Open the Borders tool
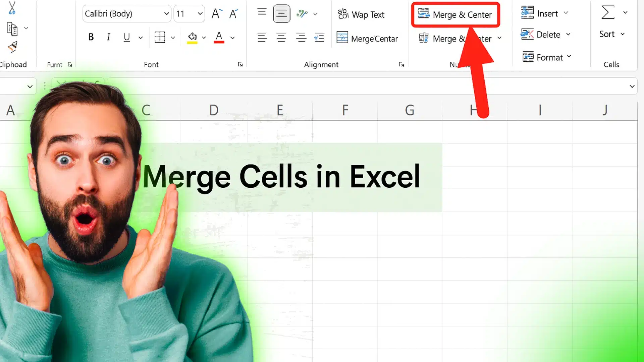 pos(160,37)
